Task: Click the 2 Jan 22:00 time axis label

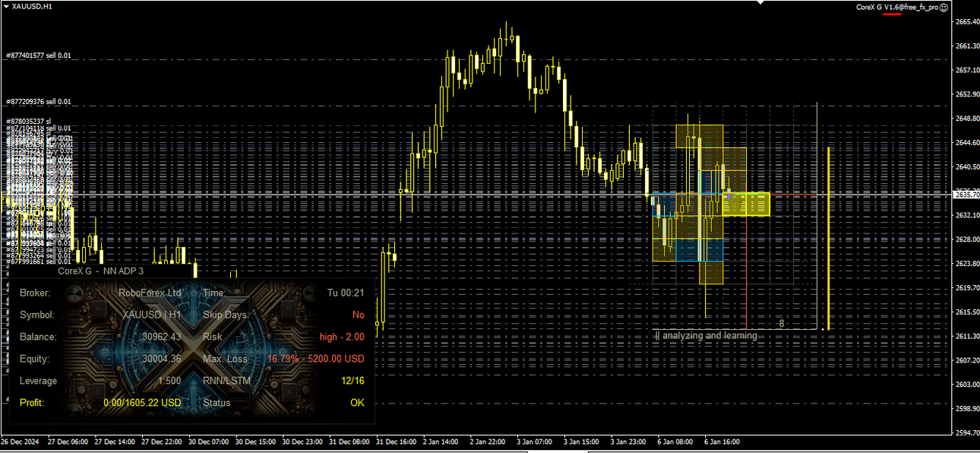Action: tap(488, 441)
